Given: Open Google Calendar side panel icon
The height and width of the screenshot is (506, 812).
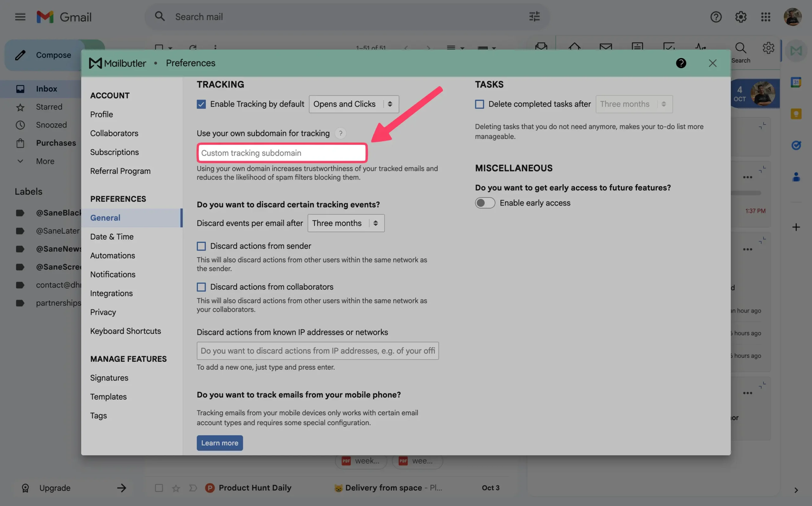Looking at the screenshot, I should click(796, 82).
